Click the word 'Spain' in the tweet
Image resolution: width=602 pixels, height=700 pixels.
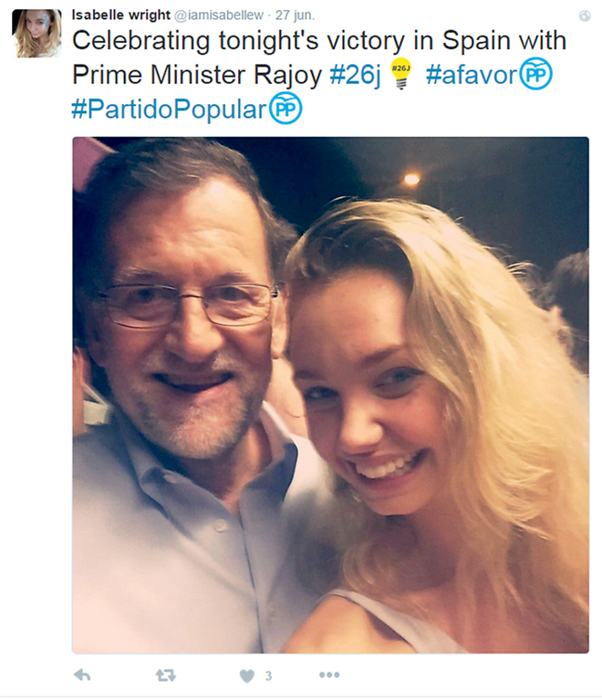[x=479, y=41]
